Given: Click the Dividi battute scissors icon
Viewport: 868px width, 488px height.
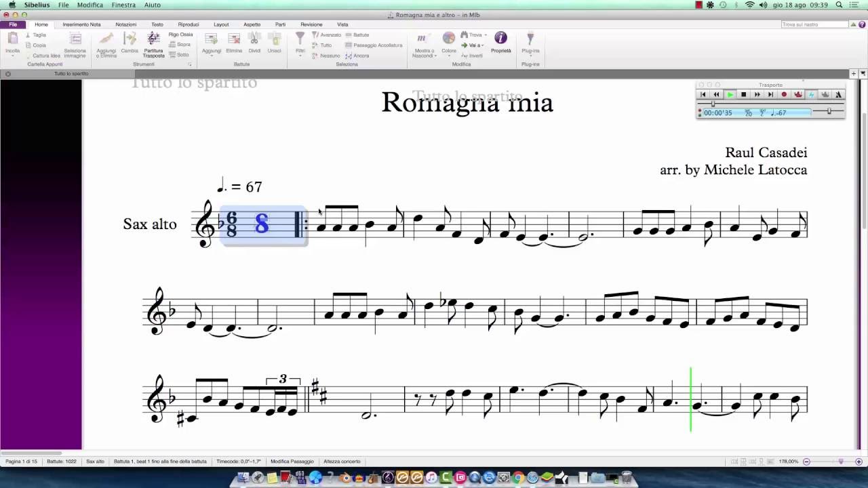Looking at the screenshot, I should pyautogui.click(x=254, y=39).
